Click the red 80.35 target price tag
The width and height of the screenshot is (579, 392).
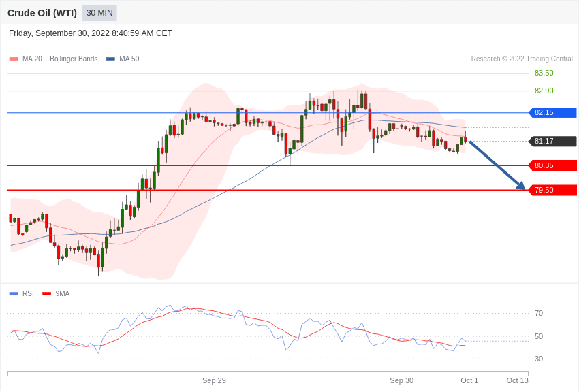(x=552, y=165)
